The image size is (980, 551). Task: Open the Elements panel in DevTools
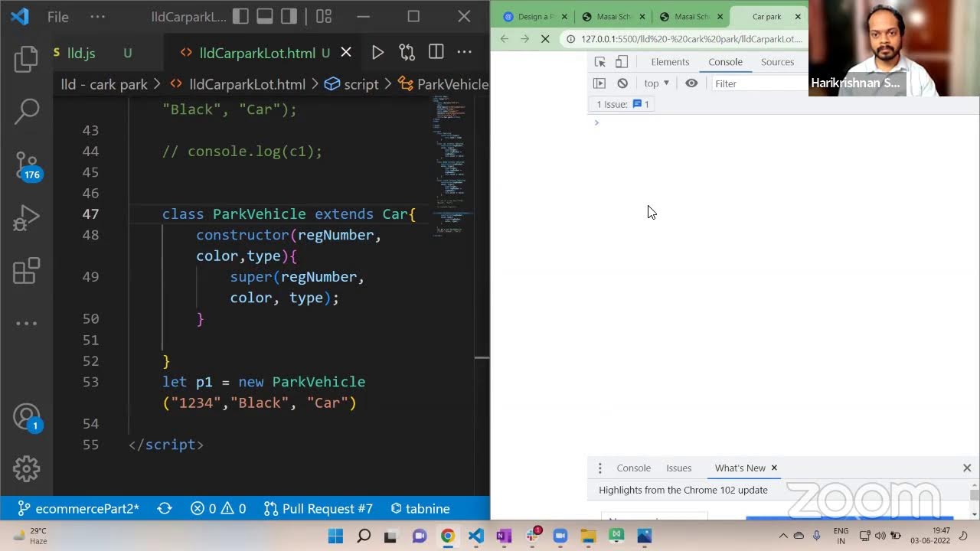click(670, 62)
